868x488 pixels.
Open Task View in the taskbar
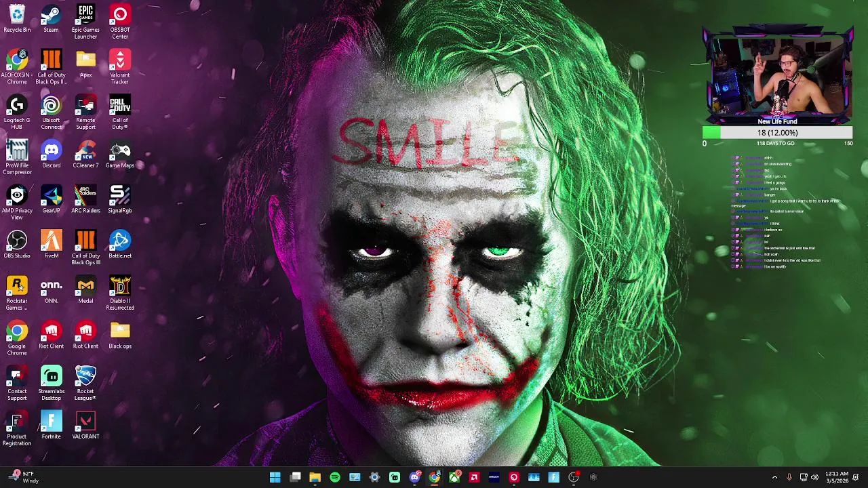[x=295, y=477]
